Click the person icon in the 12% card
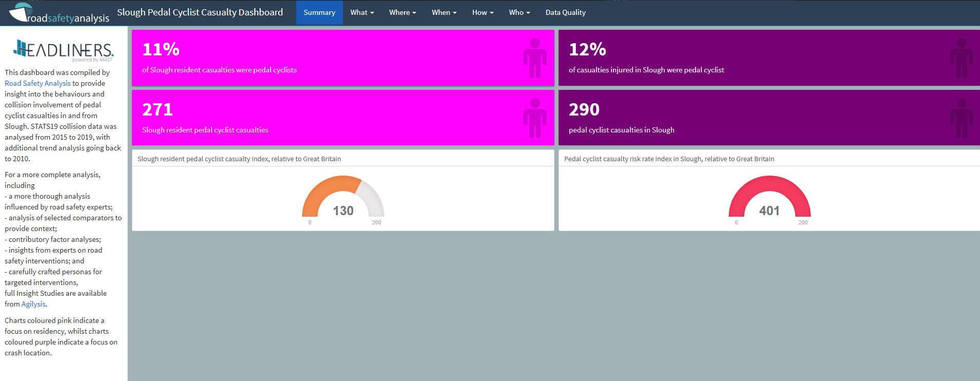 (x=961, y=58)
